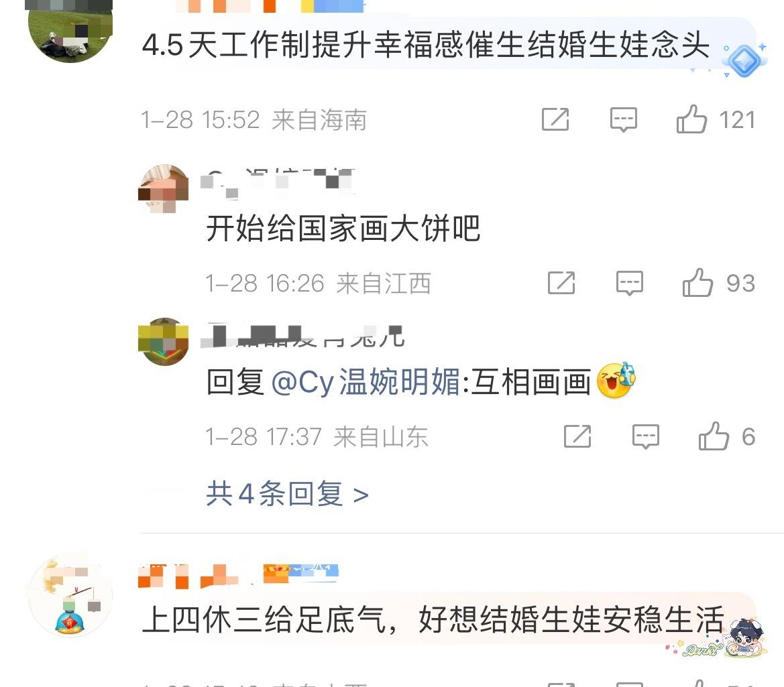Comment on the reply from 山东
The image size is (784, 687).
tap(645, 437)
